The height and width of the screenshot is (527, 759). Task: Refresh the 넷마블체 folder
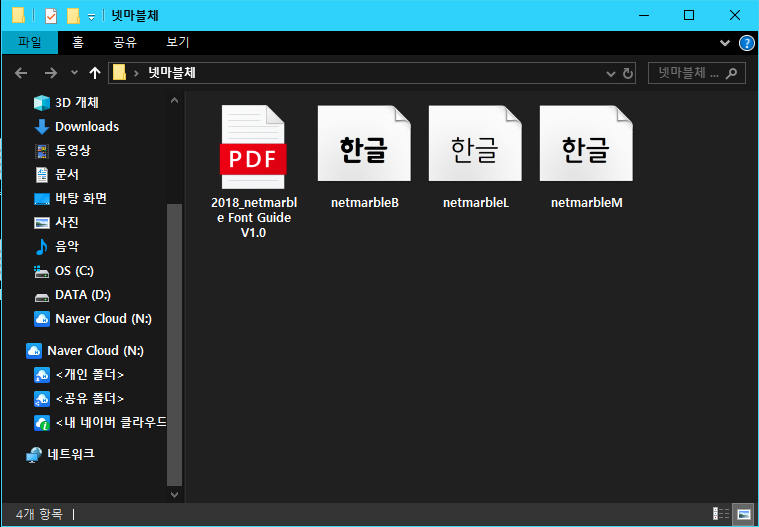pyautogui.click(x=628, y=74)
